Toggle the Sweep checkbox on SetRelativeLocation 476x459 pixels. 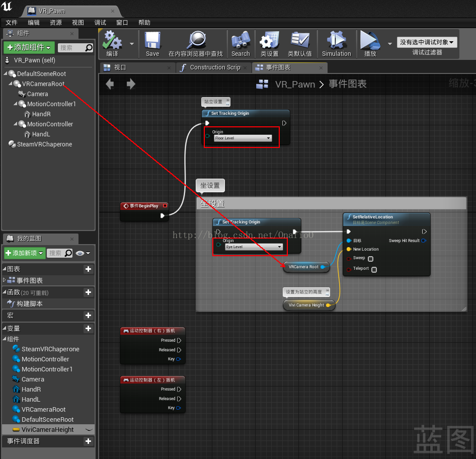point(370,259)
